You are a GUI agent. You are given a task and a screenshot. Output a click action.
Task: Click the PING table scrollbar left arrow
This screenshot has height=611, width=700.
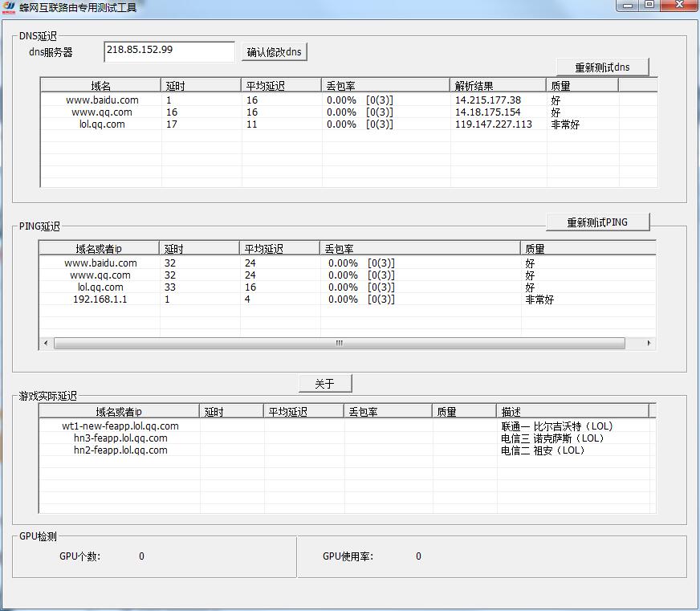coord(46,343)
